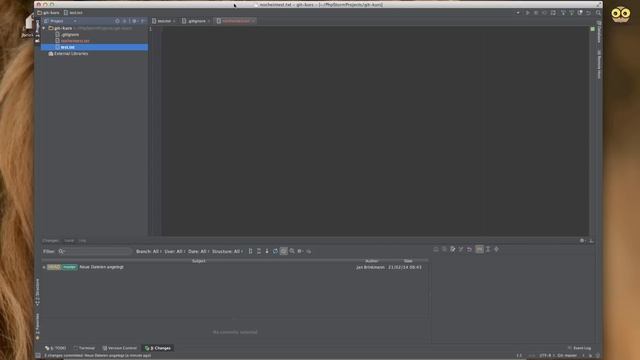Open the Search Everywhere magnifier icon
Screen dimensions: 640x360
click(598, 13)
